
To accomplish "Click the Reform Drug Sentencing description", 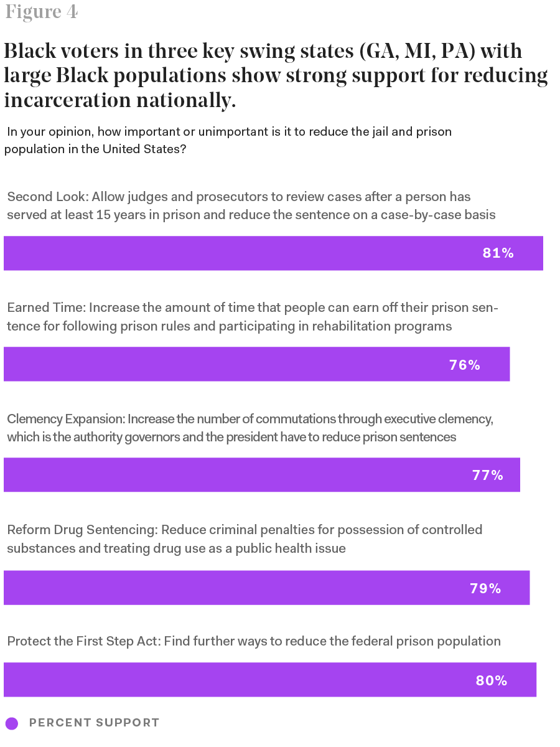I will tap(245, 539).
